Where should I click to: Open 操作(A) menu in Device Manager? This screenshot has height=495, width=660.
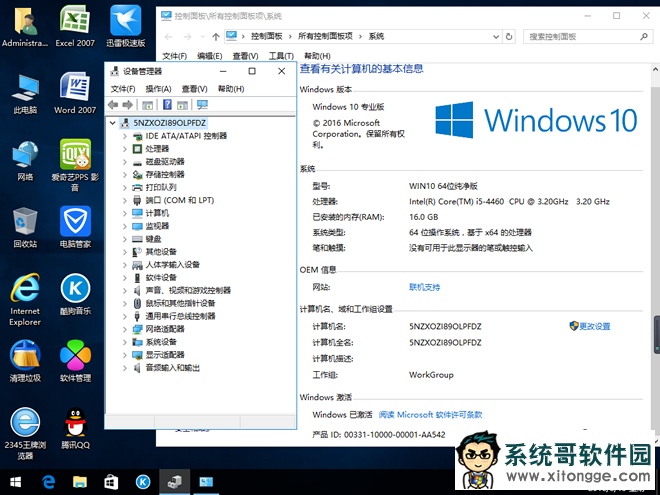pyautogui.click(x=158, y=89)
